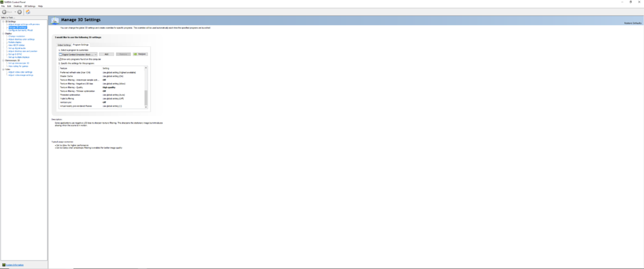The width and height of the screenshot is (644, 269).
Task: Select the Threaded optimization row
Action: coord(102,95)
